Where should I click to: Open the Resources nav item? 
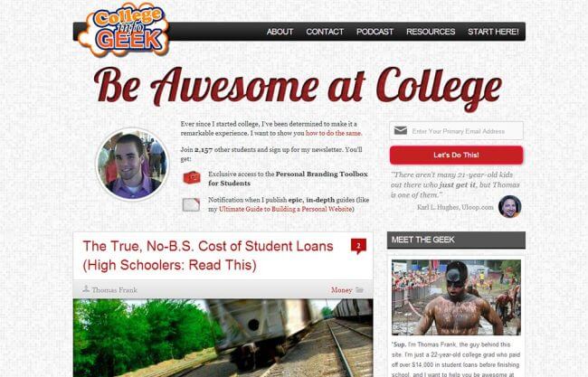click(x=431, y=32)
